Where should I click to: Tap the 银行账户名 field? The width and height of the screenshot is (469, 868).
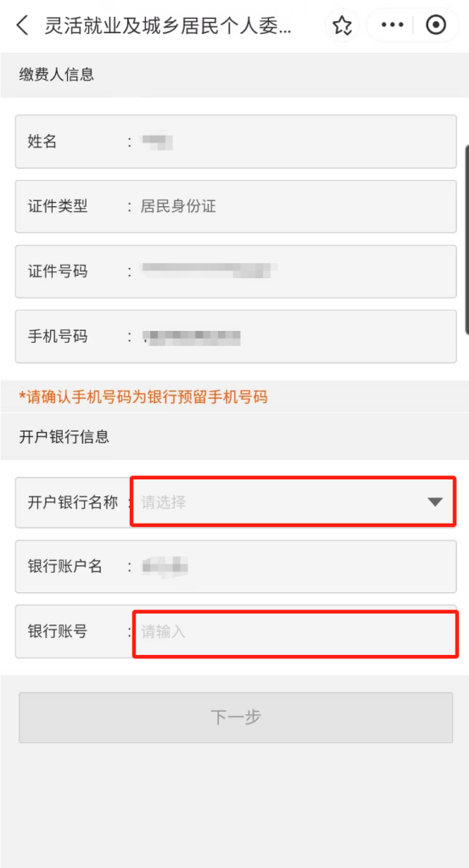tap(236, 566)
